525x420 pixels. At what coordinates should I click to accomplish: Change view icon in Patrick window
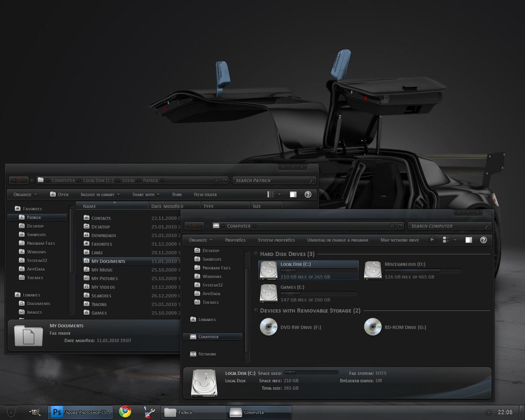coord(271,194)
